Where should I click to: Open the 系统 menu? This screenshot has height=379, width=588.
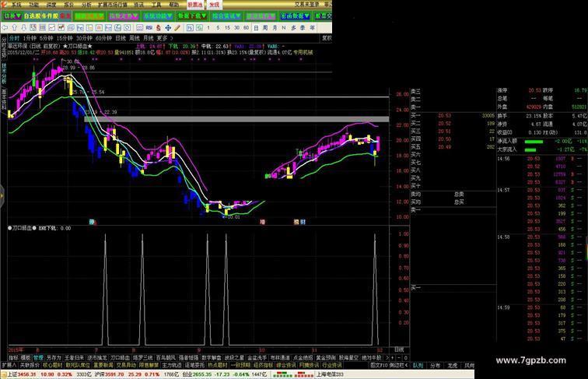pyautogui.click(x=16, y=5)
